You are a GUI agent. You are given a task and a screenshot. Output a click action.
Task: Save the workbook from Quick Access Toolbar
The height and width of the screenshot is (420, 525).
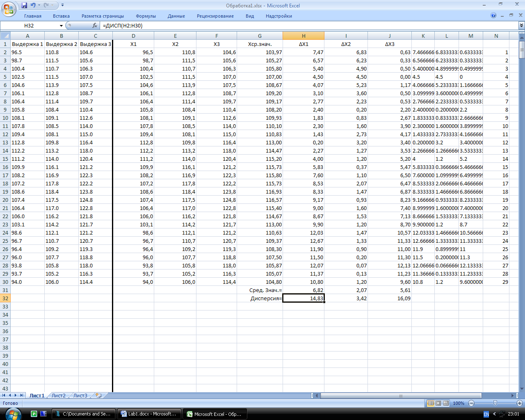click(24, 5)
